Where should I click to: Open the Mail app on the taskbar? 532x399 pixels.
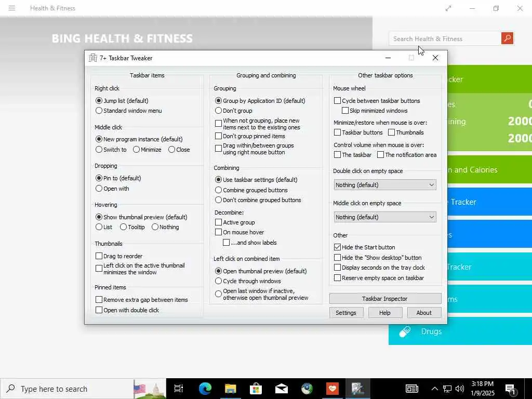pyautogui.click(x=281, y=389)
